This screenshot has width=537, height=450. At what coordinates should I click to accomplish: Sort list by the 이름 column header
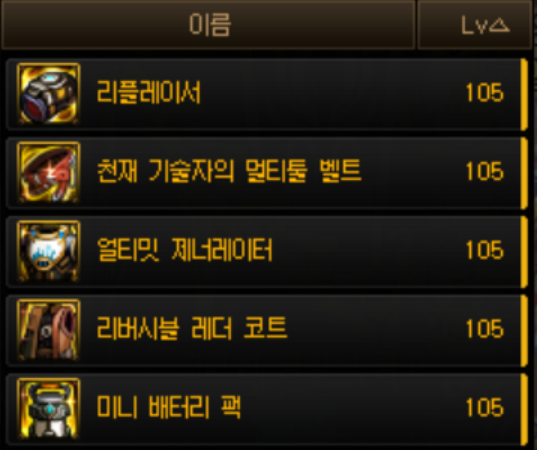(x=208, y=25)
